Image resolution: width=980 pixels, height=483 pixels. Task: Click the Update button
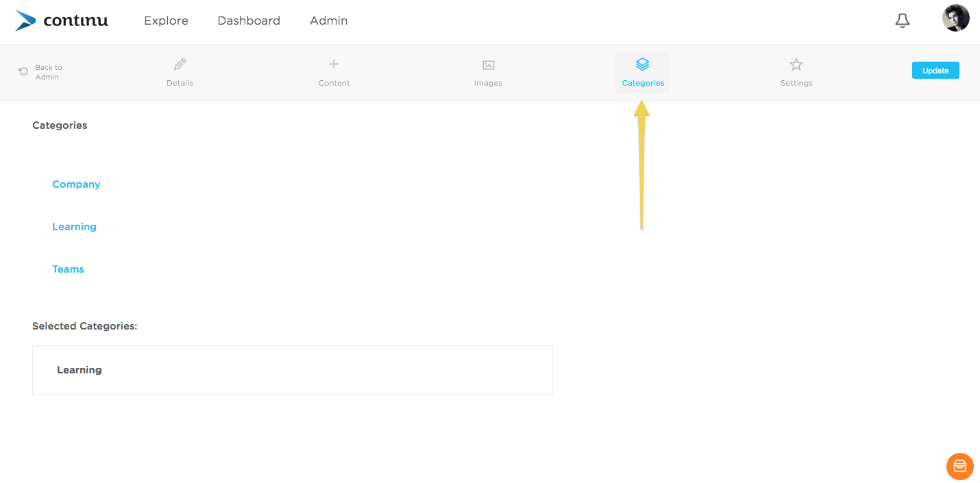click(935, 71)
